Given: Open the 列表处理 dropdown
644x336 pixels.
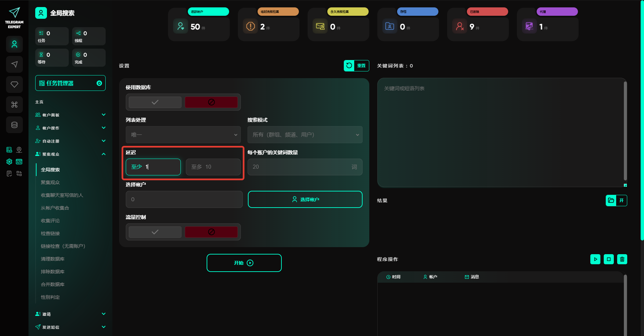Looking at the screenshot, I should pyautogui.click(x=183, y=135).
